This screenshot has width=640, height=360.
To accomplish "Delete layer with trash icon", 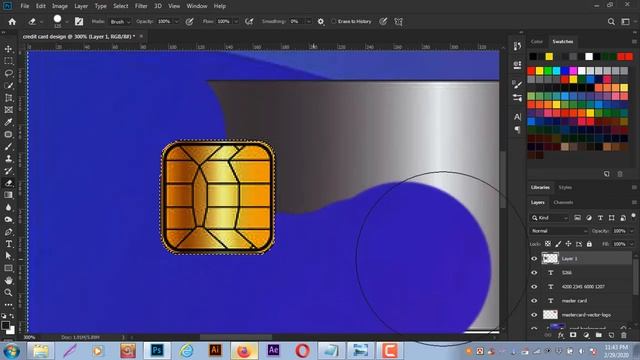I will [624, 335].
